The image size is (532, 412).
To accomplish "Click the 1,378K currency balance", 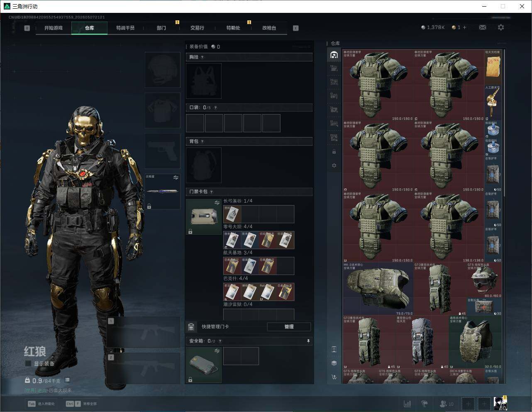I will pyautogui.click(x=433, y=27).
